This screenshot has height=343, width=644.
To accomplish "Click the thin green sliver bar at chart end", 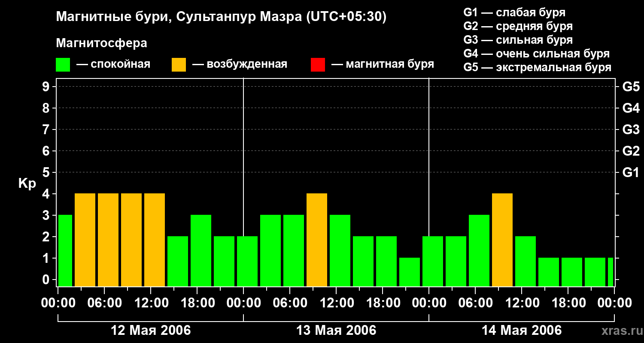I will click(x=611, y=272).
